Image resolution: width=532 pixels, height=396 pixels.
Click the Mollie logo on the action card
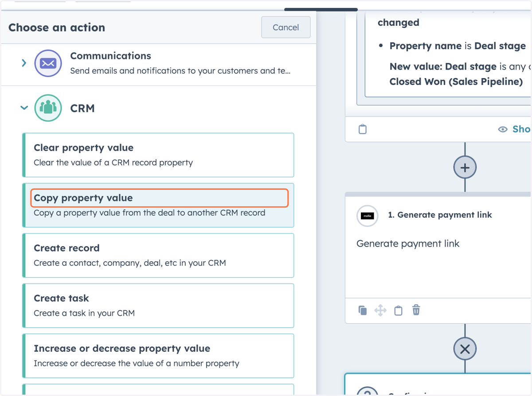point(367,216)
